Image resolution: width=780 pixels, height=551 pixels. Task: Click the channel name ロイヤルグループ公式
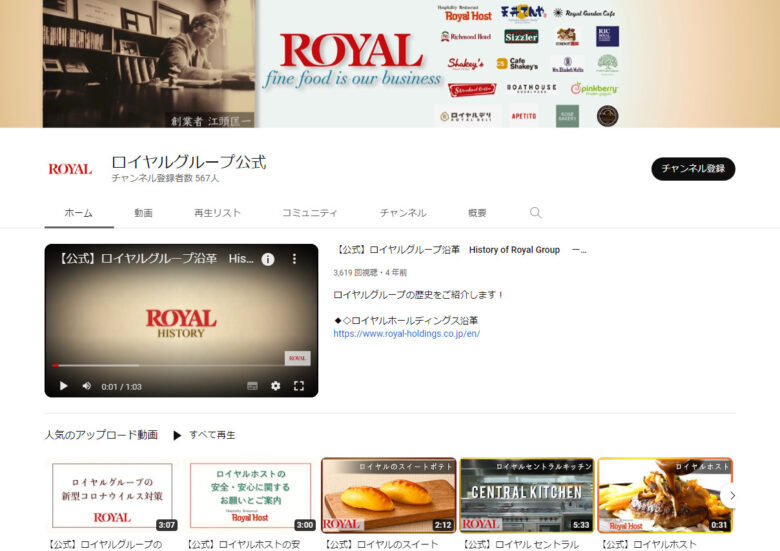(189, 162)
